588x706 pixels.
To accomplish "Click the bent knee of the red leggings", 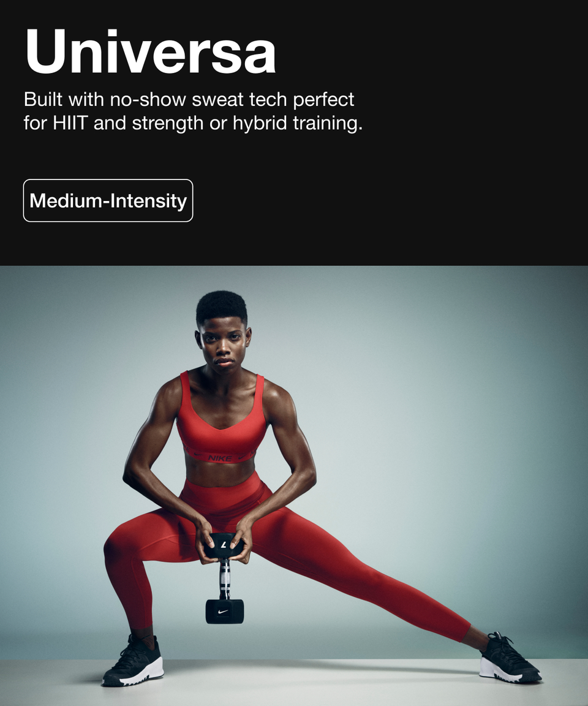I will pyautogui.click(x=118, y=547).
